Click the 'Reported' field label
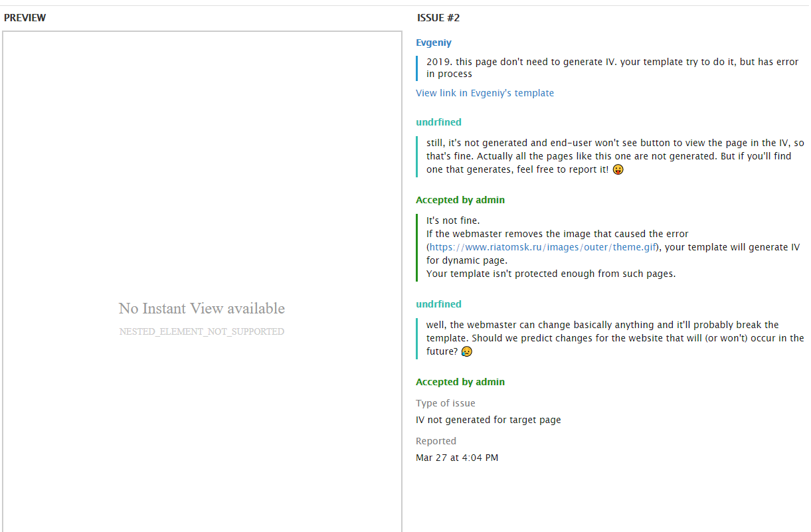This screenshot has height=532, width=811. coord(436,441)
